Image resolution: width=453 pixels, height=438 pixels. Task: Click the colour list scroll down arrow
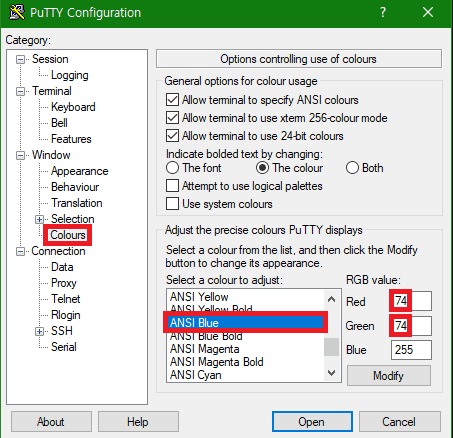[x=331, y=373]
